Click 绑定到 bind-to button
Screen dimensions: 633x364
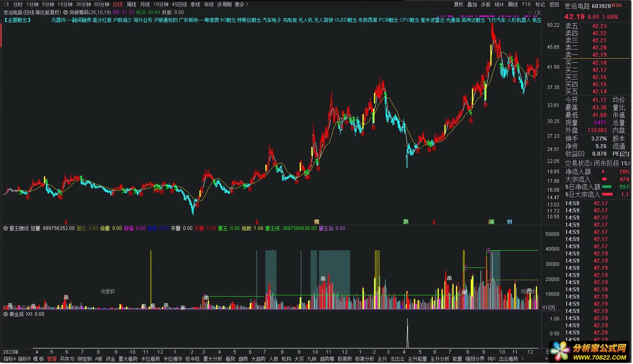(84, 359)
